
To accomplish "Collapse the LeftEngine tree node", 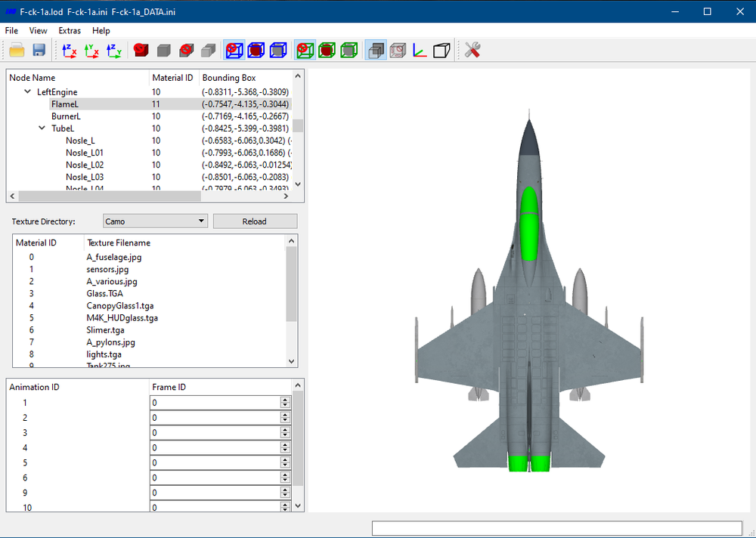I will pyautogui.click(x=27, y=91).
